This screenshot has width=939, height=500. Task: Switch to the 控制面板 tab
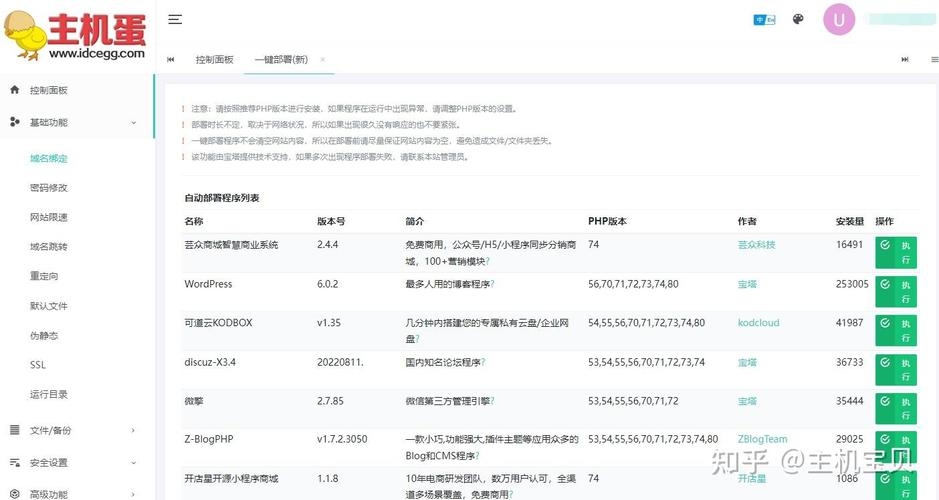click(x=214, y=59)
